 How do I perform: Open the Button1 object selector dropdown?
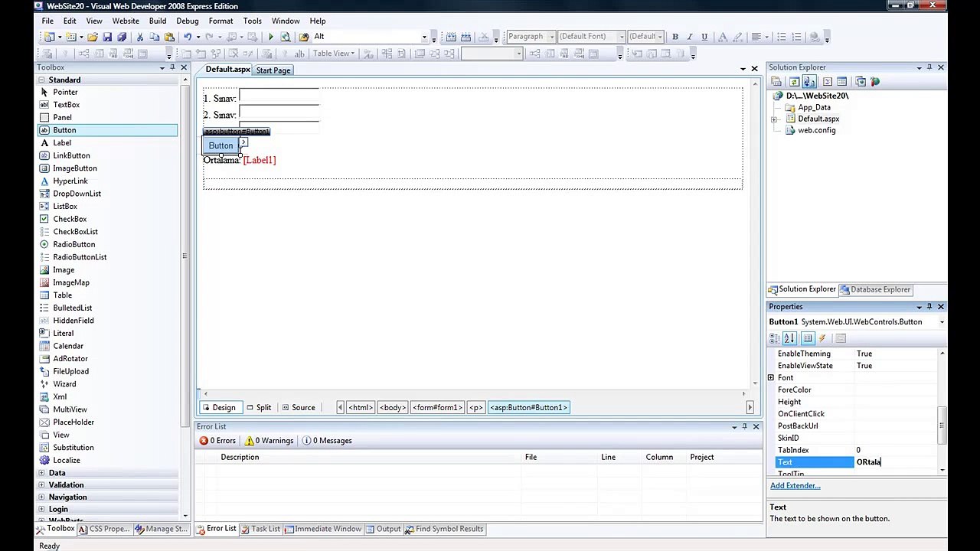(942, 322)
